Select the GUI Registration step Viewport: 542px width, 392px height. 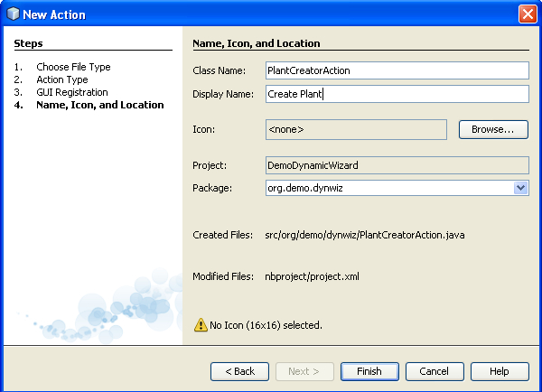tap(71, 92)
